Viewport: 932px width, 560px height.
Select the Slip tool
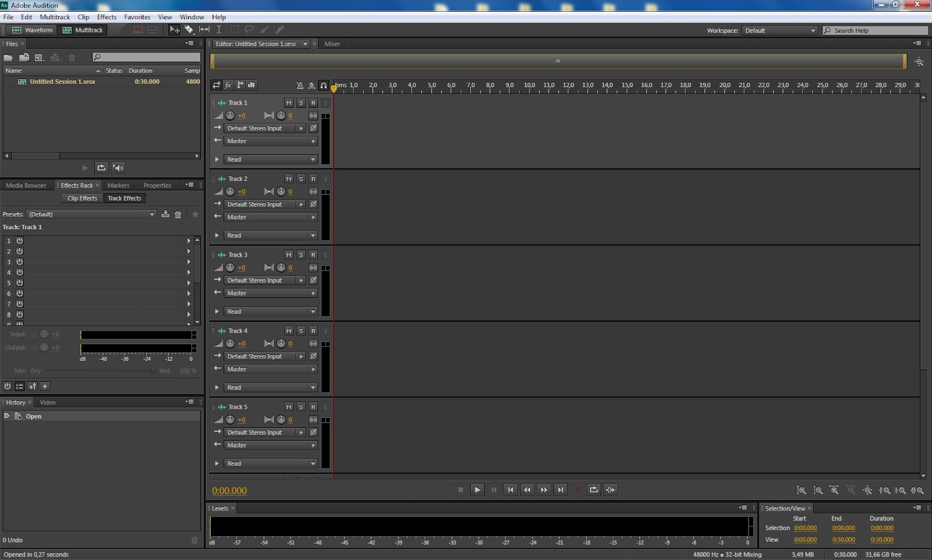point(204,30)
